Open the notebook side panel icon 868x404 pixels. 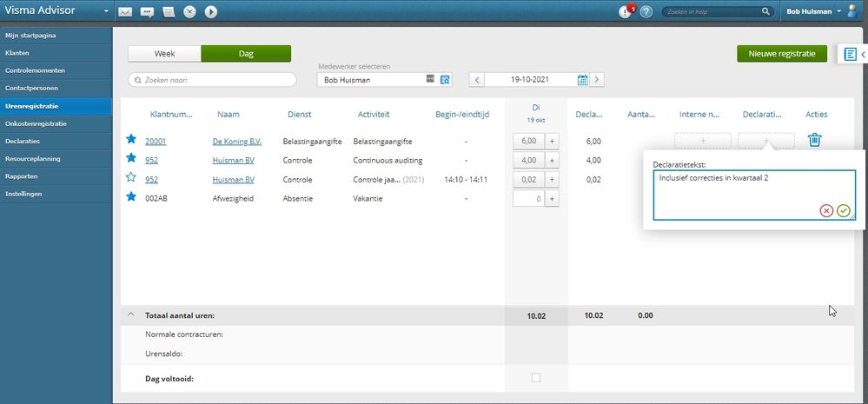pyautogui.click(x=850, y=54)
